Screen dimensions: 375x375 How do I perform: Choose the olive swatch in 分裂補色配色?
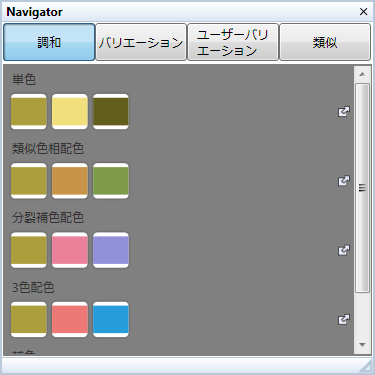[x=29, y=250]
